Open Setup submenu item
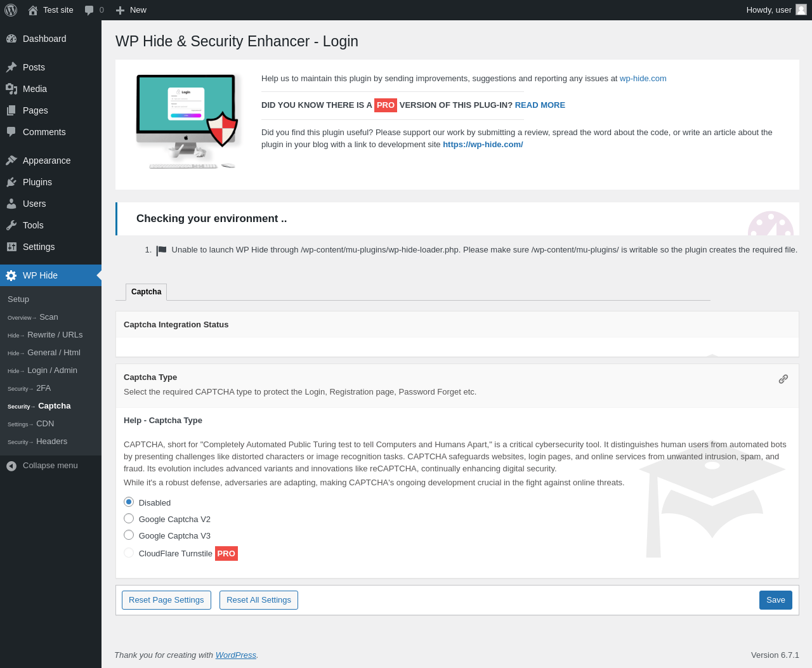 tap(18, 299)
